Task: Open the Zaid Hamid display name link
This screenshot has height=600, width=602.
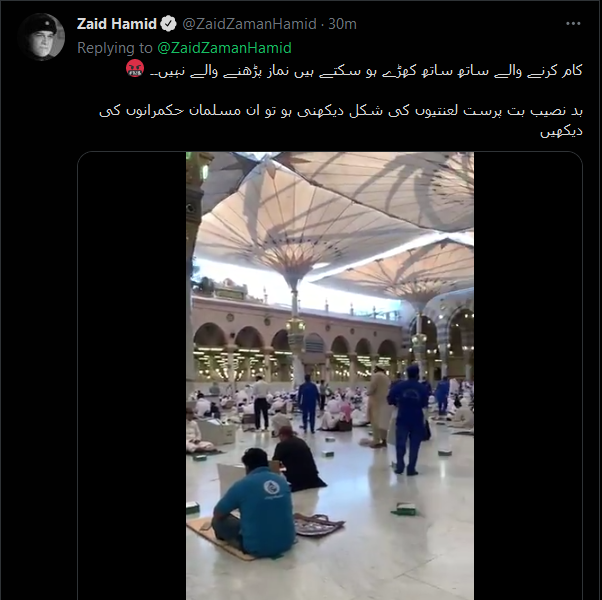Action: coord(117,24)
